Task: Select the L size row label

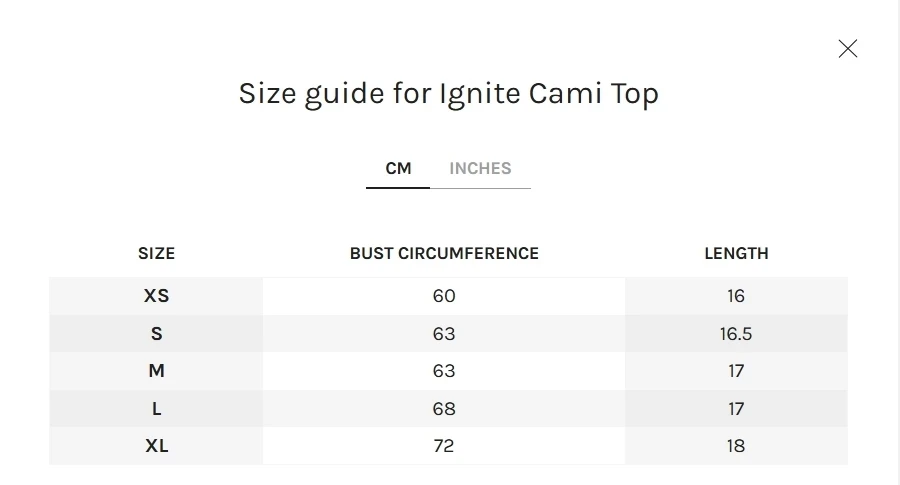Action: pos(156,409)
